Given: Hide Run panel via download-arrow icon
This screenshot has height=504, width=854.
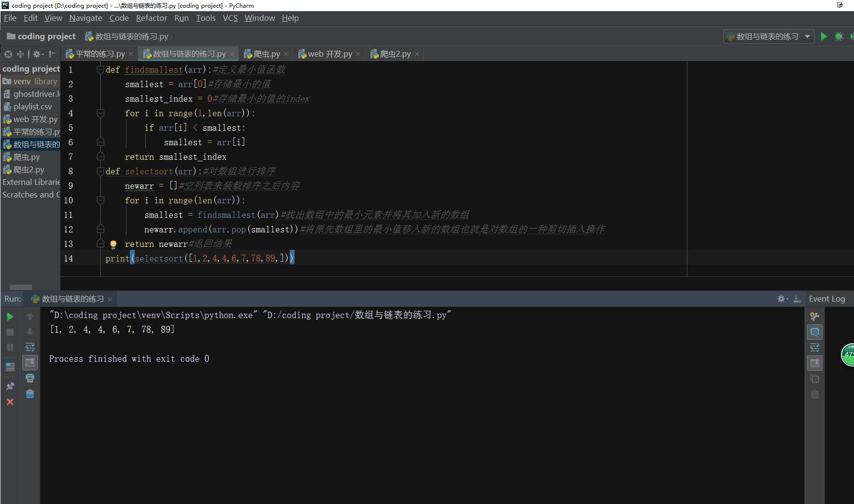Looking at the screenshot, I should point(797,299).
